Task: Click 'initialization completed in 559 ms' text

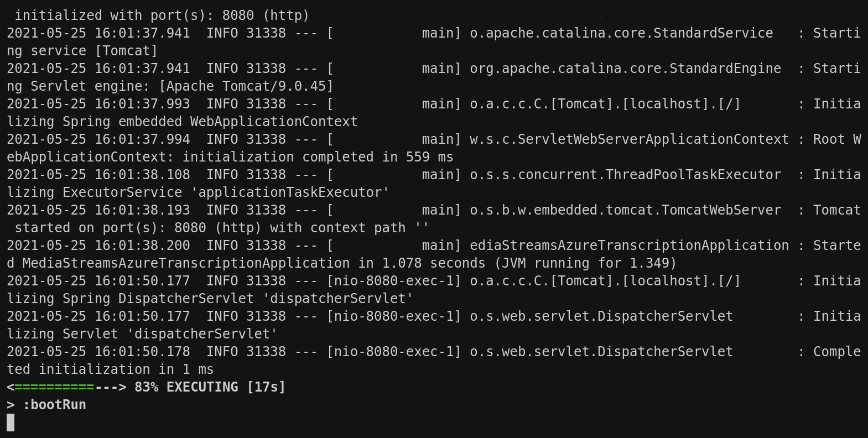Action: tap(318, 157)
